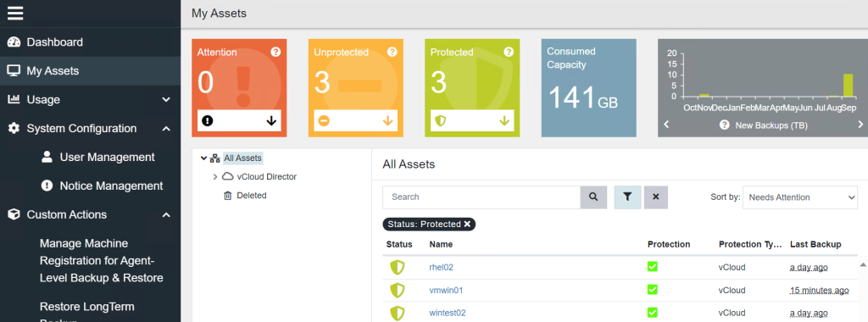This screenshot has height=322, width=868.
Task: Go to previous chart with left arrow
Action: [666, 125]
